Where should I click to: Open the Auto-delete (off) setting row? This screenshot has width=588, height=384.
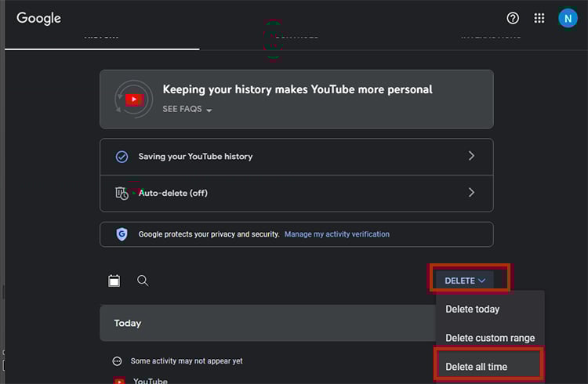coord(296,193)
